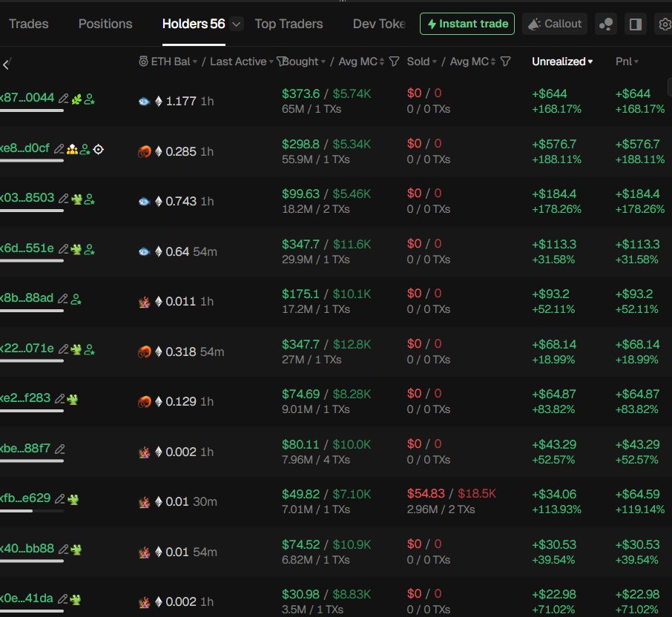The height and width of the screenshot is (617, 672).
Task: Click holding progress bar under xbe...88f7
Action: coord(32,461)
